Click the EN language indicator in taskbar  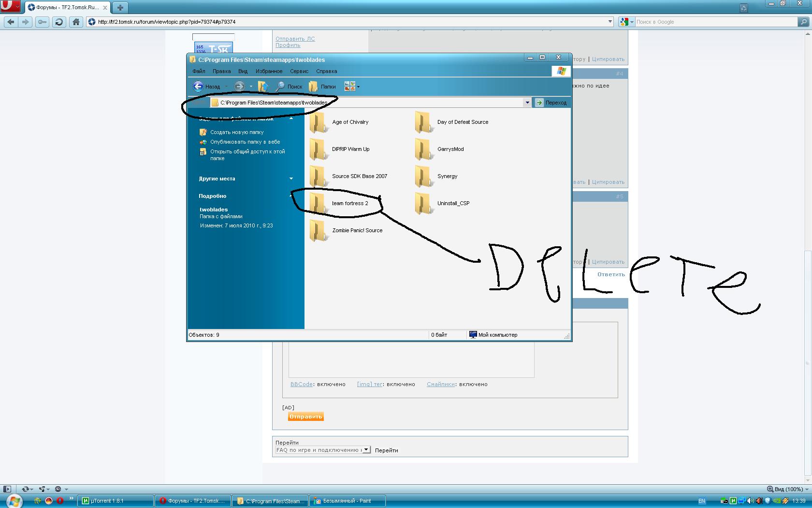point(702,501)
